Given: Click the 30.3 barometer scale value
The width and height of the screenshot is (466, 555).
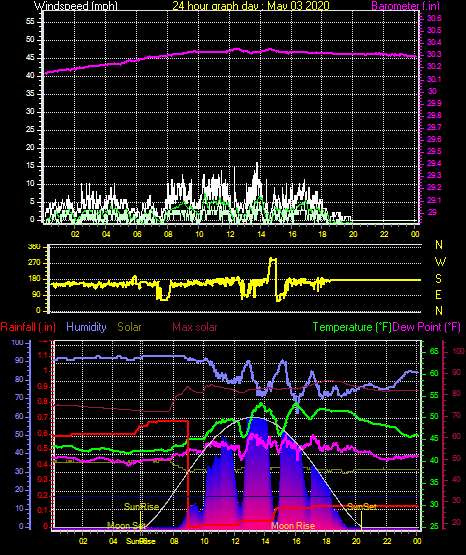Looking at the screenshot, I should click(434, 54).
